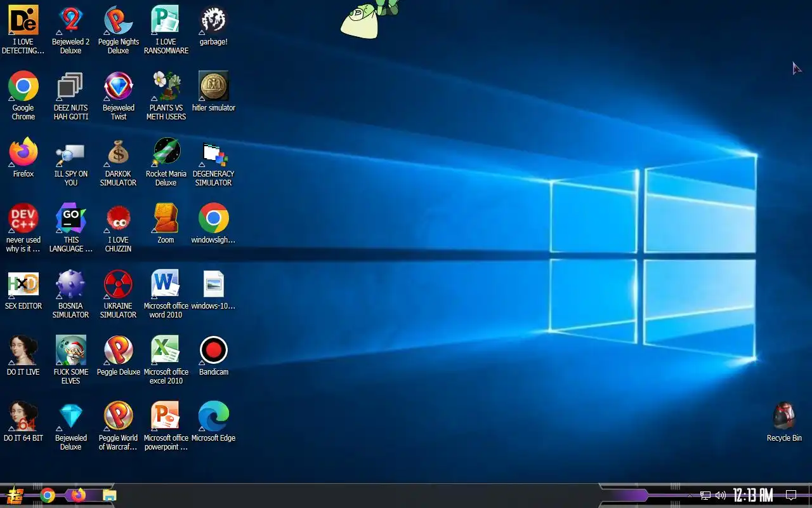This screenshot has height=508, width=812.
Task: Open the notification center icon
Action: click(791, 495)
